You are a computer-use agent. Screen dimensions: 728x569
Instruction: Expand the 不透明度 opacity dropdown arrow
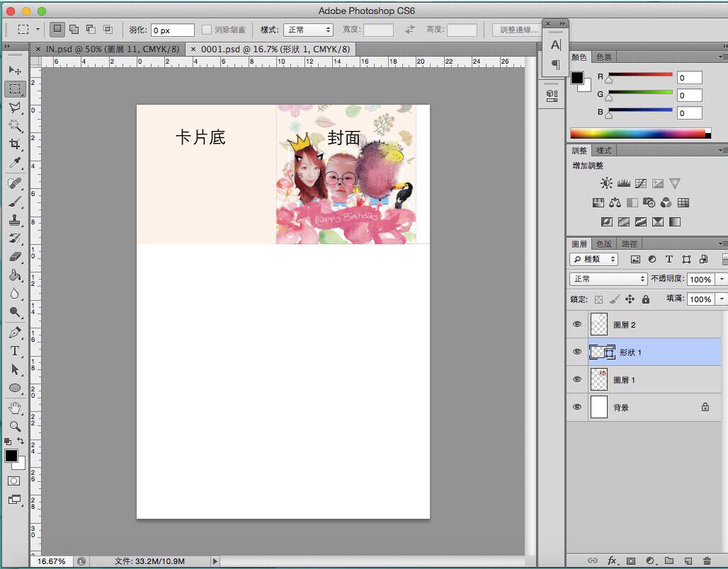pyautogui.click(x=721, y=279)
